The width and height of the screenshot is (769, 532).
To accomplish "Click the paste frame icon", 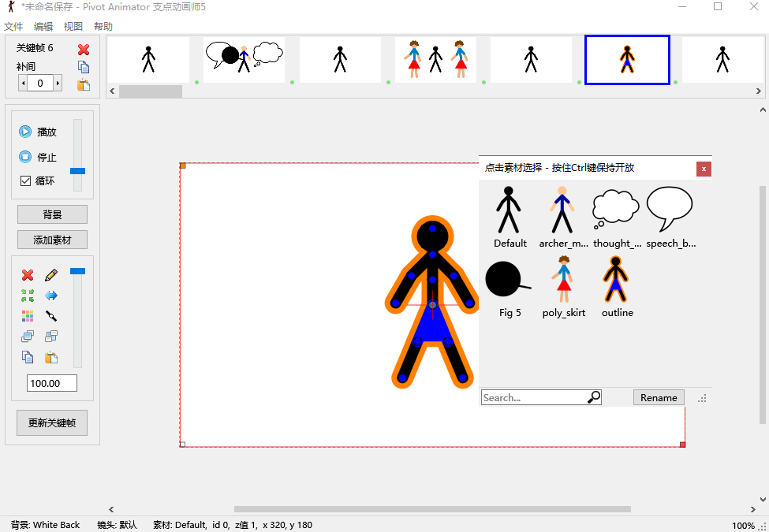I will (x=84, y=85).
